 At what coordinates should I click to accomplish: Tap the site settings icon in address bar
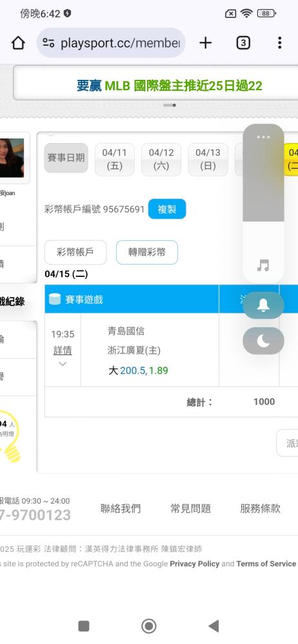[48, 43]
